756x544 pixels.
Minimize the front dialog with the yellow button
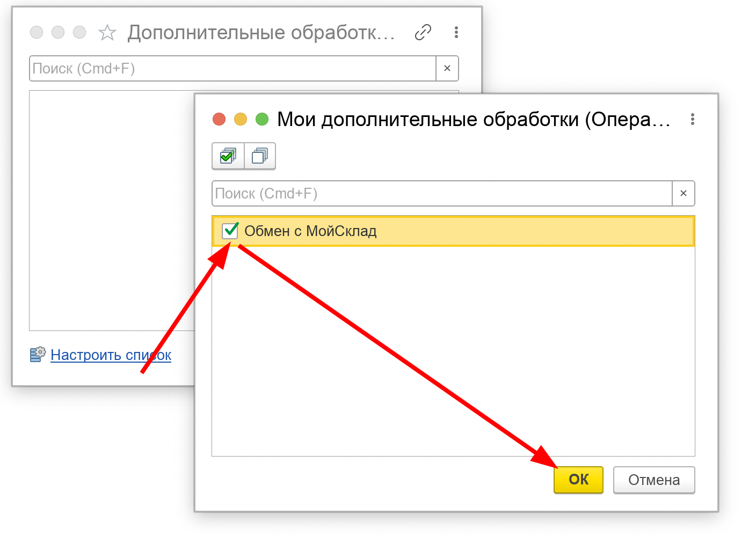[241, 119]
